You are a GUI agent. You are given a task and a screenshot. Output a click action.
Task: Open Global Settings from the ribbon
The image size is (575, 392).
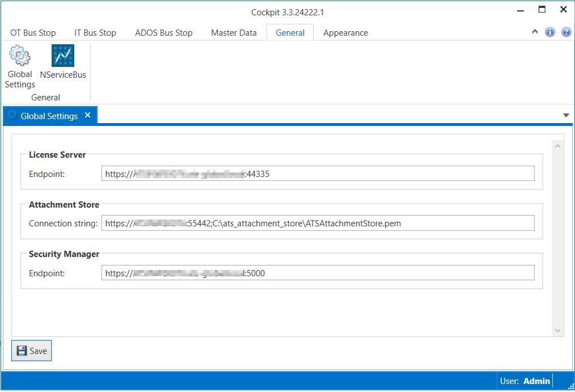(20, 67)
